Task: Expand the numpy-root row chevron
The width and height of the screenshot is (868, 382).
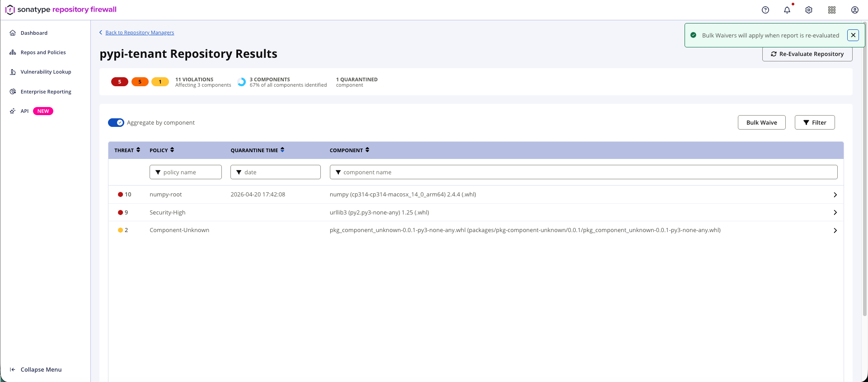Action: (x=835, y=195)
